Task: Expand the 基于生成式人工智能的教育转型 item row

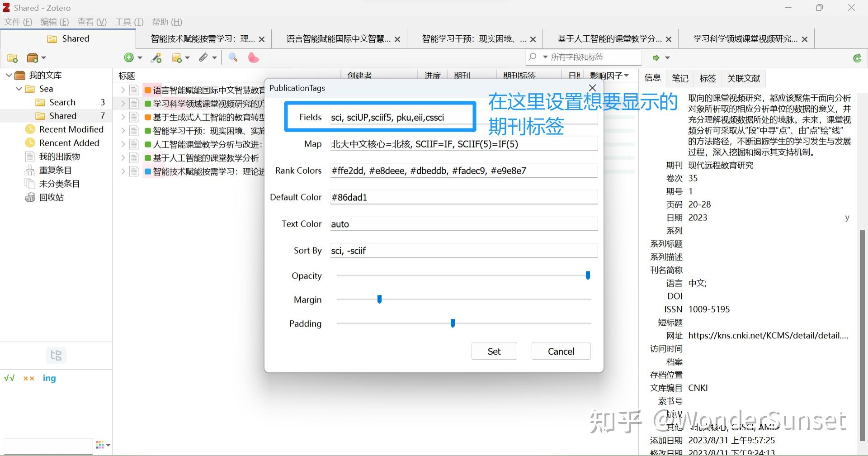Action: pyautogui.click(x=123, y=117)
